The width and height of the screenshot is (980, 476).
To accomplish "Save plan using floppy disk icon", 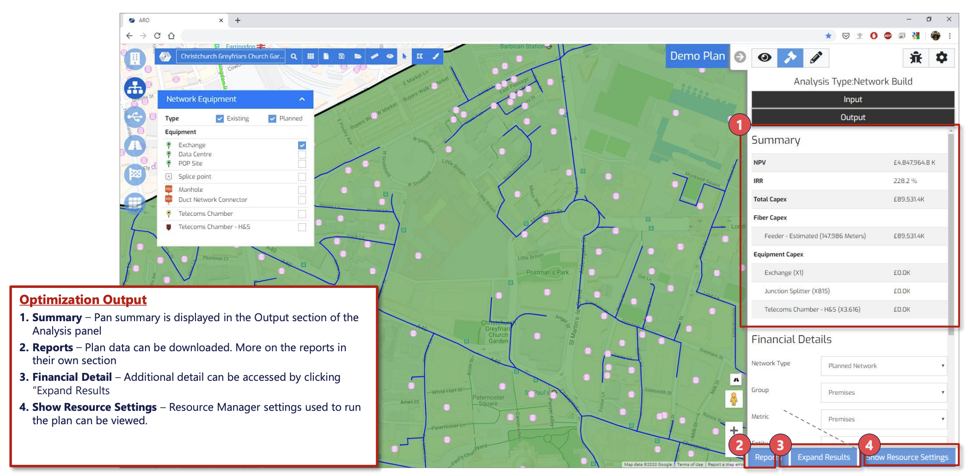I will (342, 56).
